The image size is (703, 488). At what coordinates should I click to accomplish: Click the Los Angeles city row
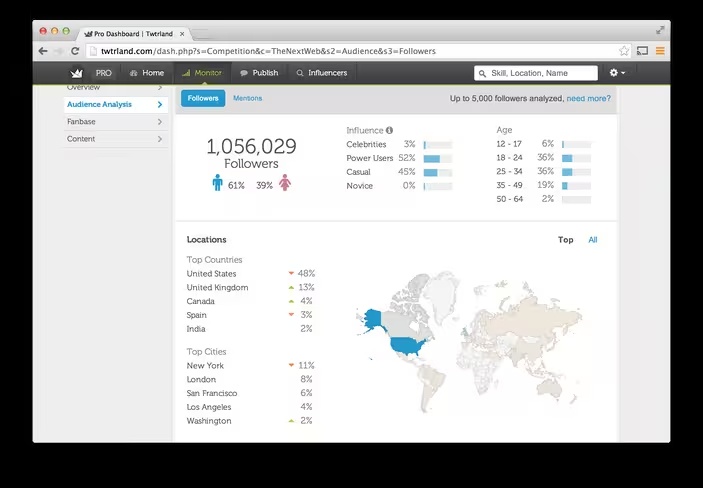click(251, 407)
